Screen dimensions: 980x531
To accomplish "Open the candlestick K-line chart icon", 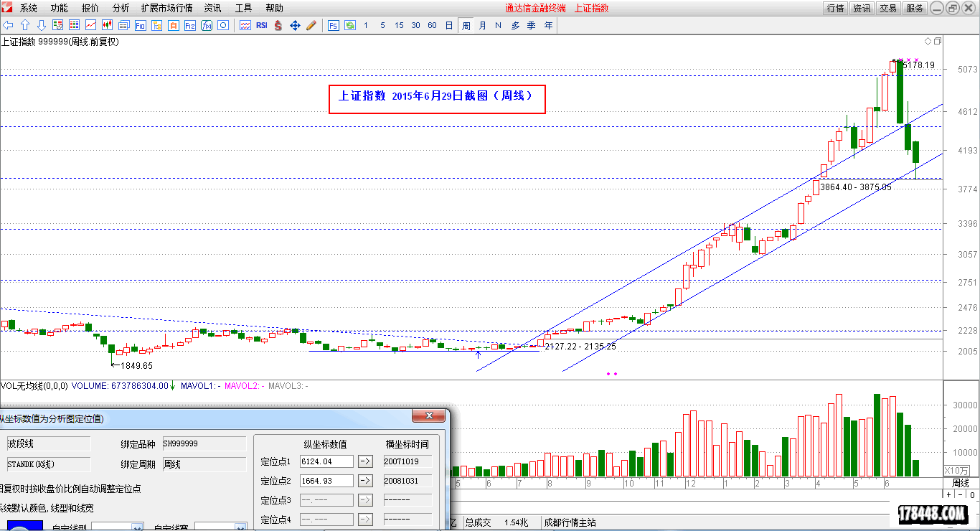I will (107, 25).
